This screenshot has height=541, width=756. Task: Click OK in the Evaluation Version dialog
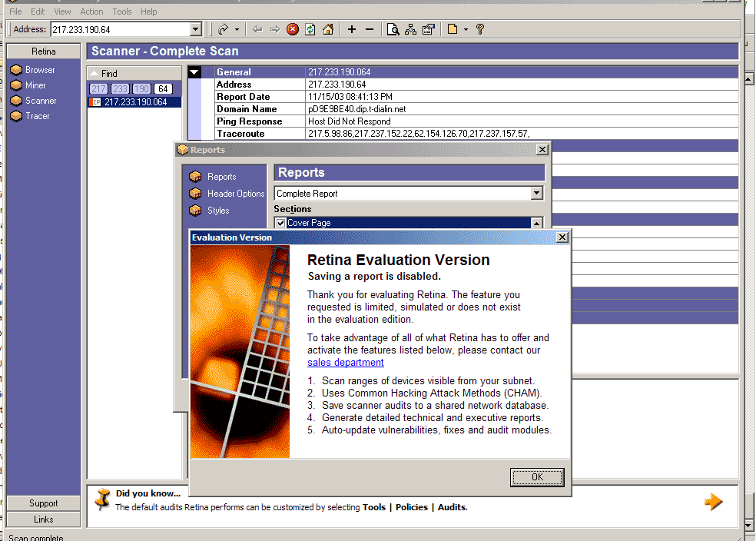(537, 477)
